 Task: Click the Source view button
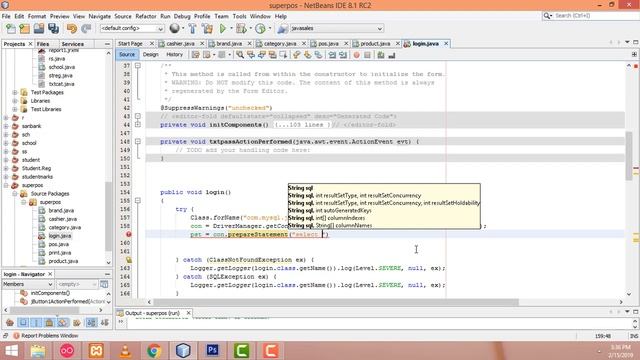127,55
